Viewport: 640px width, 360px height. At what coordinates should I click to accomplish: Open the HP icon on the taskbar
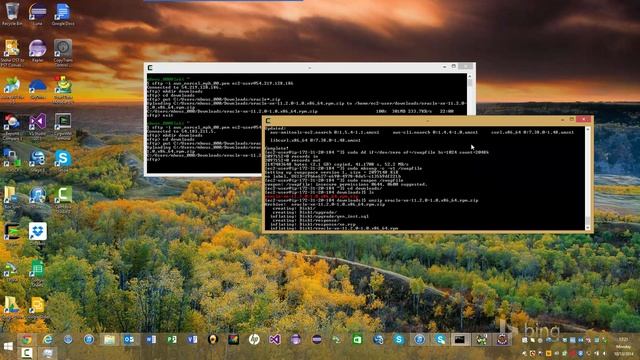tap(254, 339)
